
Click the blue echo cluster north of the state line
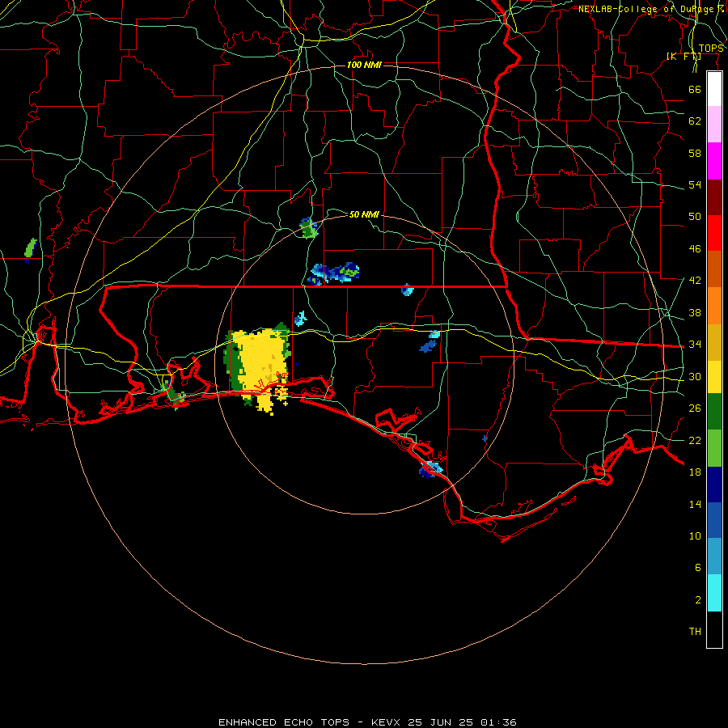(x=333, y=273)
